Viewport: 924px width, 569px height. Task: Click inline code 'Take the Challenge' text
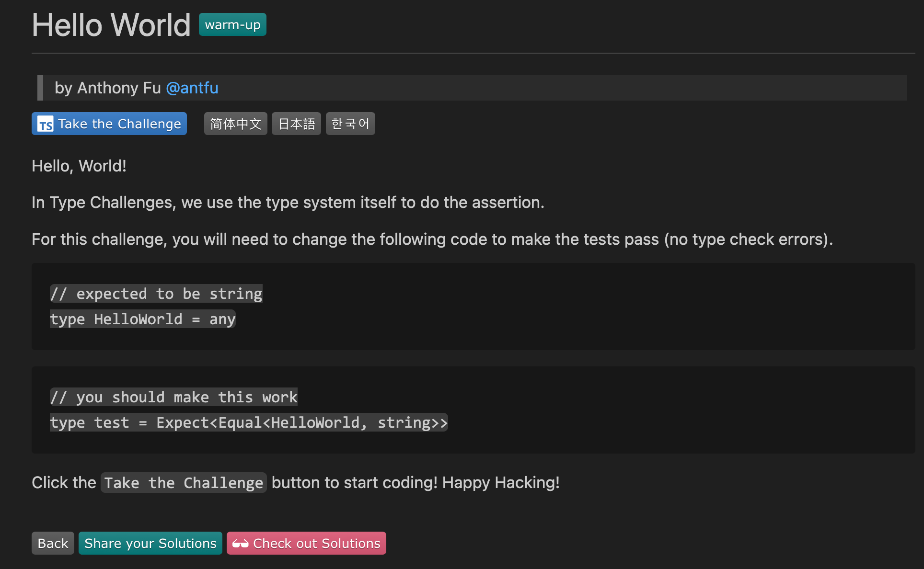[184, 483]
